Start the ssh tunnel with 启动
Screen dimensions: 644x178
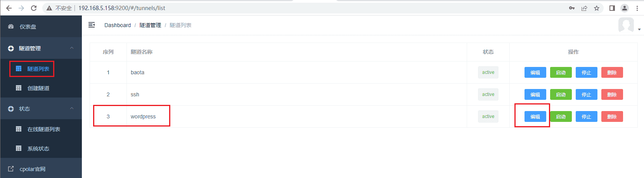pos(561,94)
